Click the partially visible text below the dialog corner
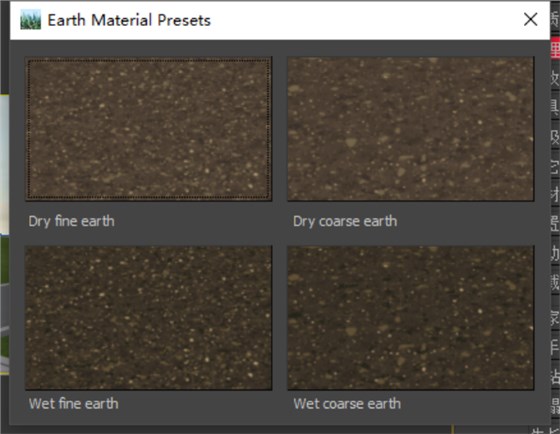Screen dimensions: 560x434 [x=544, y=430]
